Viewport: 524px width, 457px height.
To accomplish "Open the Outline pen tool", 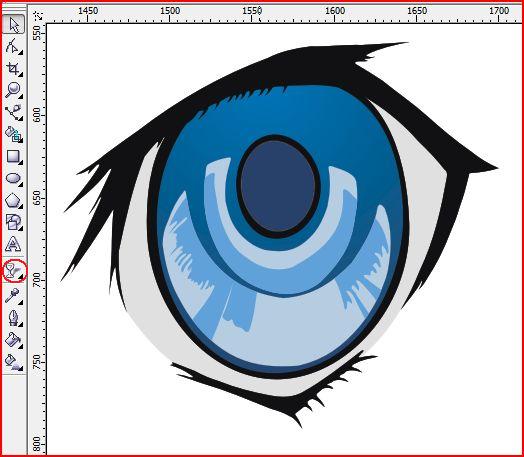I will point(13,318).
